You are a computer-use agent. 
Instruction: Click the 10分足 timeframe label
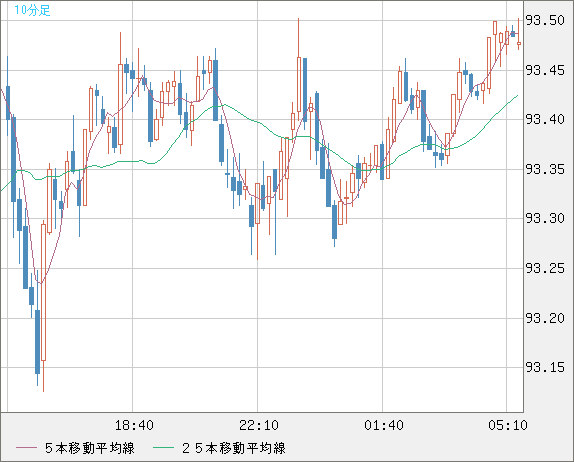click(x=32, y=10)
